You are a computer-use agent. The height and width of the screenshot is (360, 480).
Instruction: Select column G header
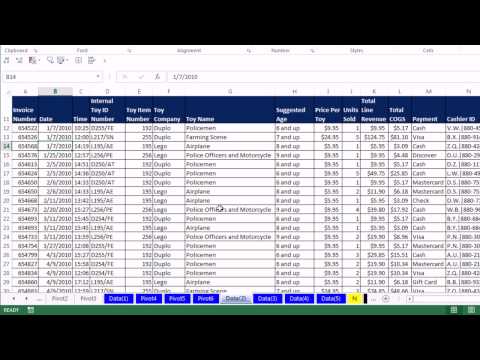click(x=230, y=92)
